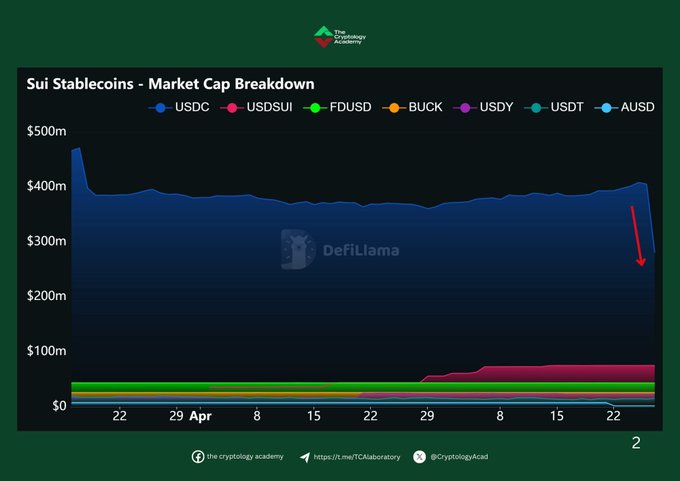Image resolution: width=680 pixels, height=481 pixels.
Task: Open the https://t.me/TCAlaboratory link
Action: [356, 457]
